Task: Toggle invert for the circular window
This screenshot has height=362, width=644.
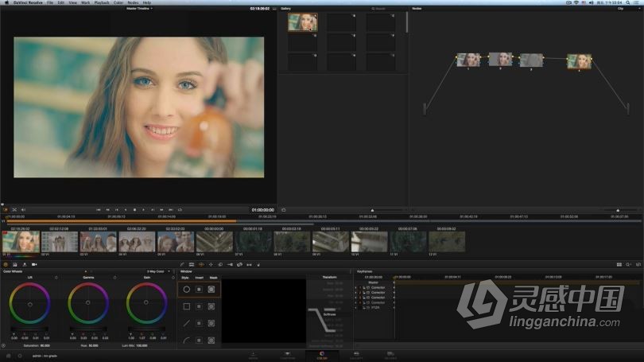Action: (x=200, y=290)
